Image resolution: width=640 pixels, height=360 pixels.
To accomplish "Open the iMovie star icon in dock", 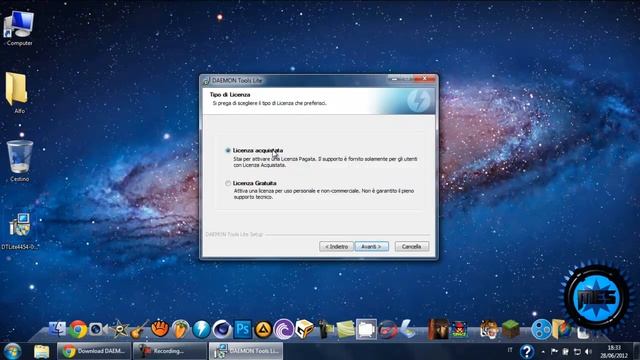I will tap(120, 330).
